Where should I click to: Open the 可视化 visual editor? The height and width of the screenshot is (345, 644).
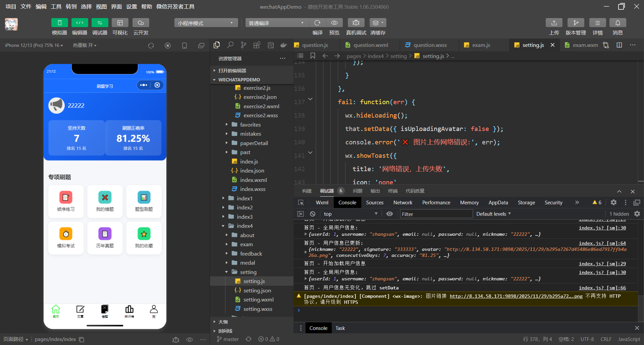[120, 23]
